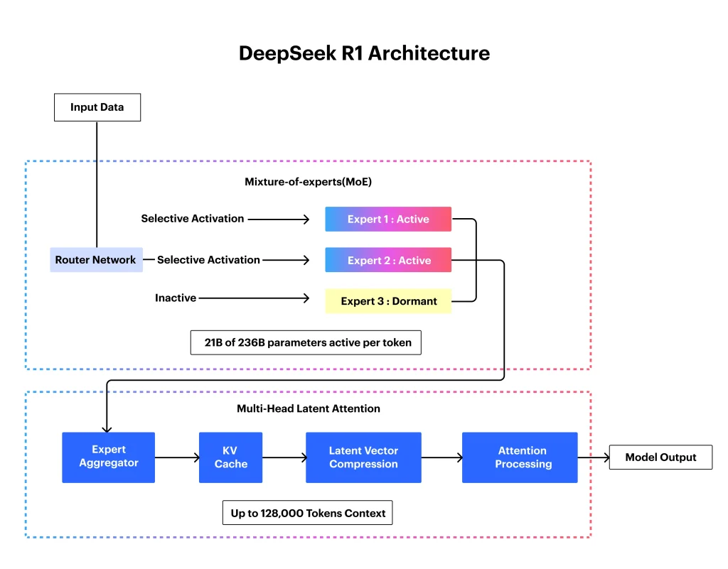This screenshot has height=569, width=728.
Task: Click the Attention Processing block
Action: click(520, 457)
